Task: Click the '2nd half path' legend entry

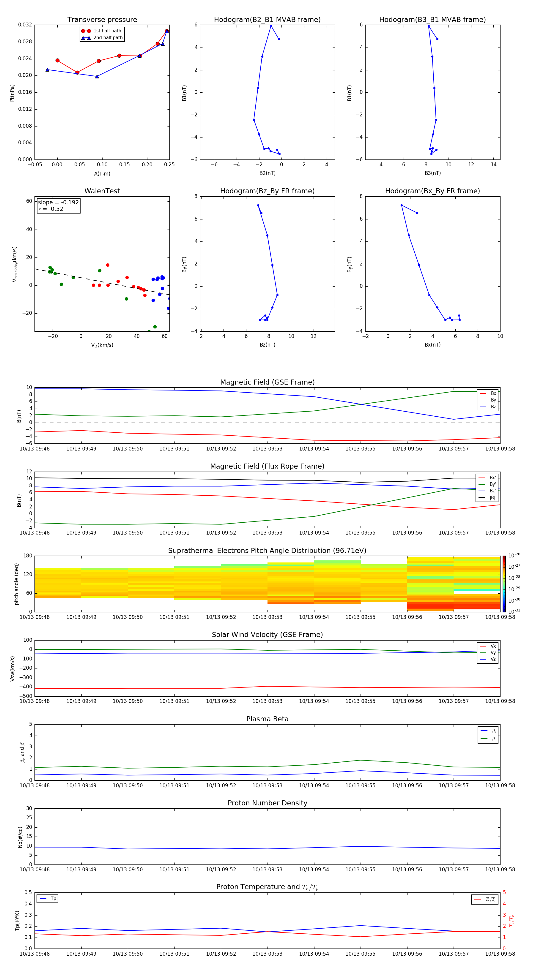Action: (x=102, y=38)
